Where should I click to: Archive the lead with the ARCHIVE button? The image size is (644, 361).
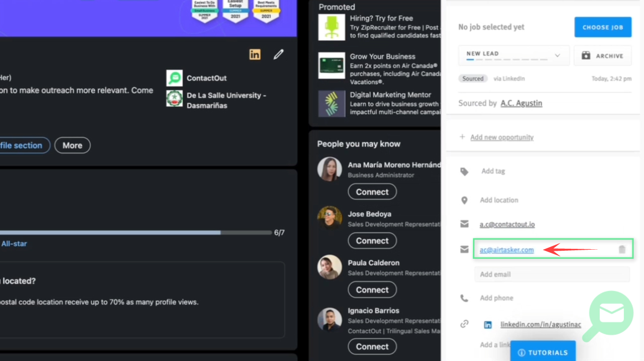602,56
